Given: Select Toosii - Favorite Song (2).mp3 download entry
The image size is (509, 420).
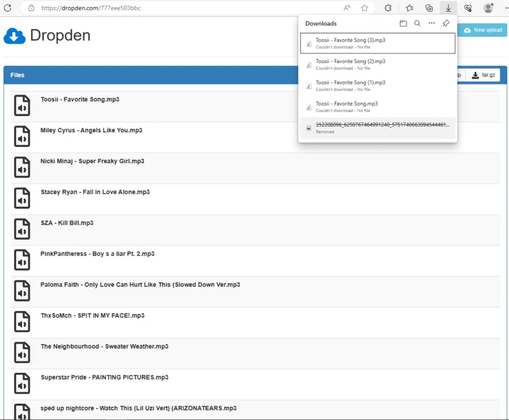Looking at the screenshot, I should [378, 64].
